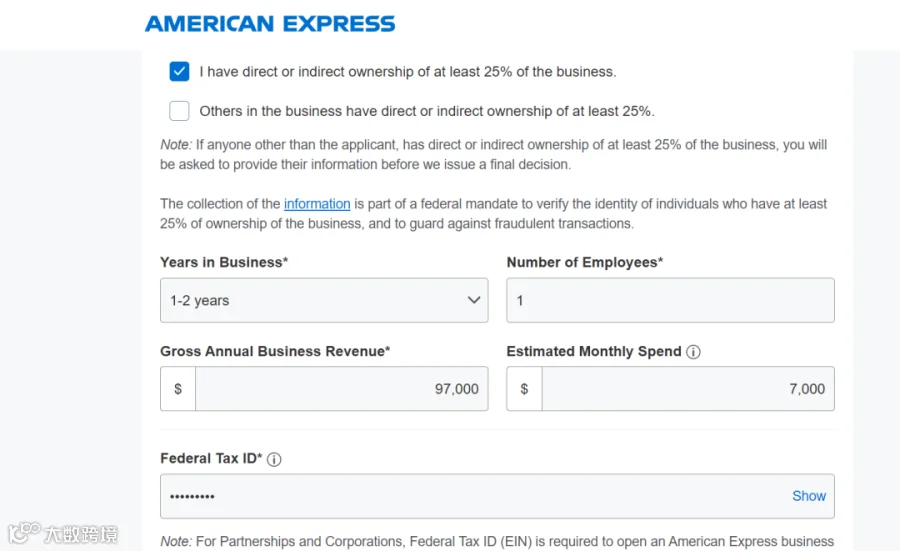This screenshot has width=900, height=551.
Task: Click into the Federal Tax ID field
Action: click(x=497, y=496)
